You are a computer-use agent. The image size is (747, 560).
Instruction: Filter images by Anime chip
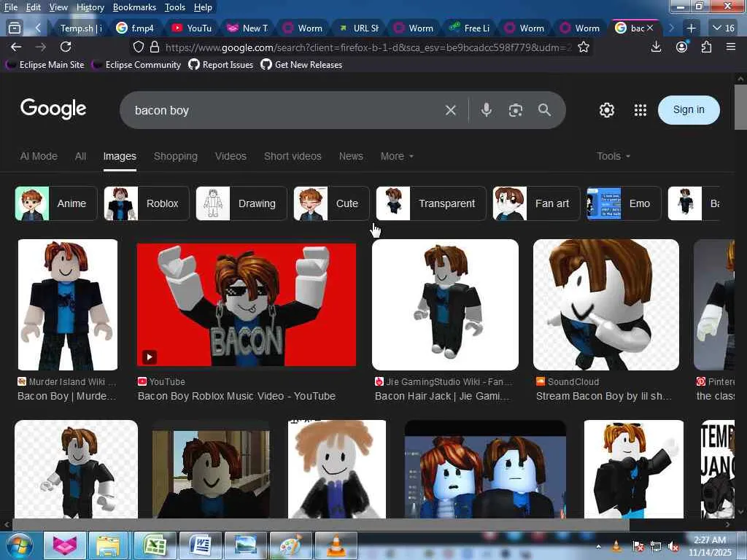click(x=56, y=203)
